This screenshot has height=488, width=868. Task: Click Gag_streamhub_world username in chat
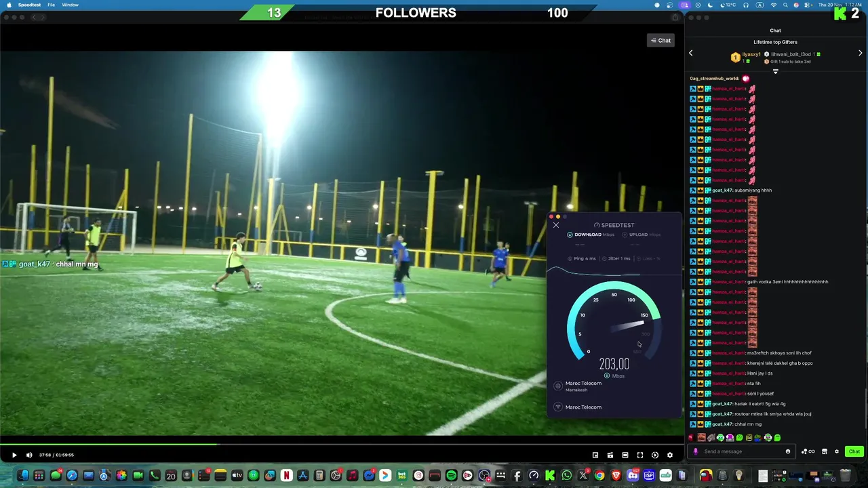point(715,79)
